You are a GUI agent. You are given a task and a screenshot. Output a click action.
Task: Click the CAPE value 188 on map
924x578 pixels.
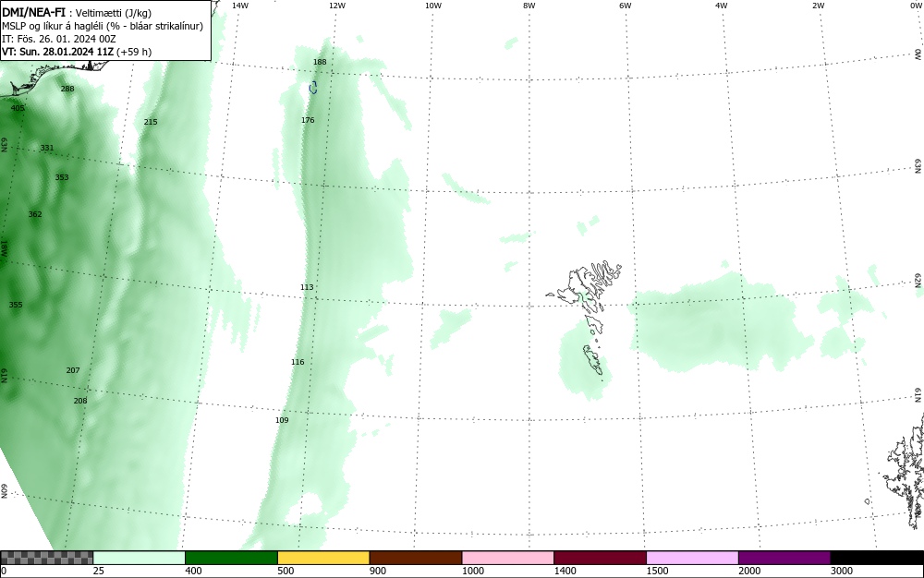click(x=320, y=62)
